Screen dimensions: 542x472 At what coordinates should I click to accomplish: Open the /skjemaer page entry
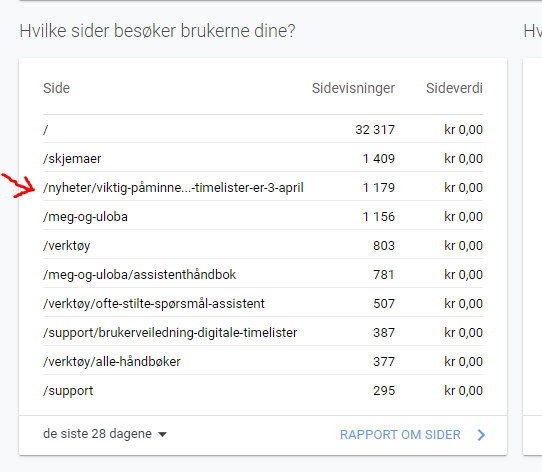pyautogui.click(x=72, y=159)
